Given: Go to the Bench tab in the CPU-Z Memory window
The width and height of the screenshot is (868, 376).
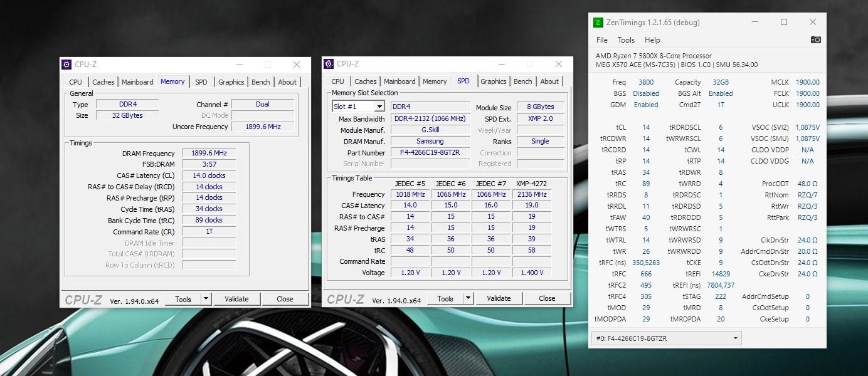Looking at the screenshot, I should pyautogui.click(x=260, y=82).
